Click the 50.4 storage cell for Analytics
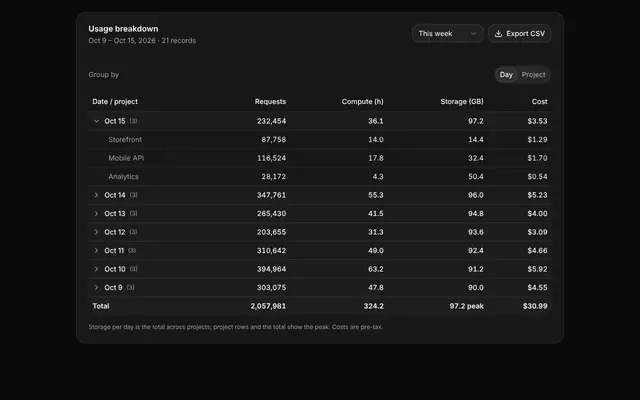Image resolution: width=640 pixels, height=400 pixels. [x=476, y=177]
